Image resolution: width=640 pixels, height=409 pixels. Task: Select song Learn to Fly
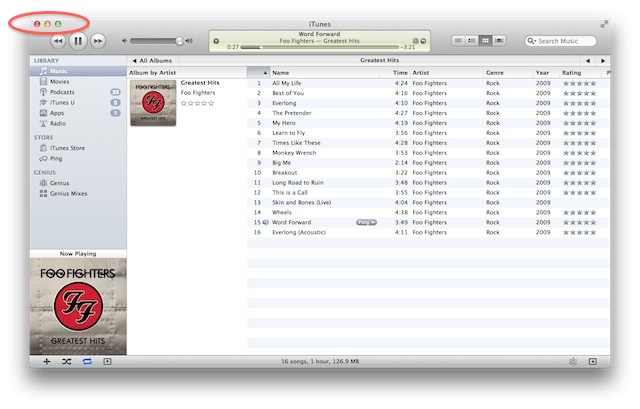pos(428,133)
